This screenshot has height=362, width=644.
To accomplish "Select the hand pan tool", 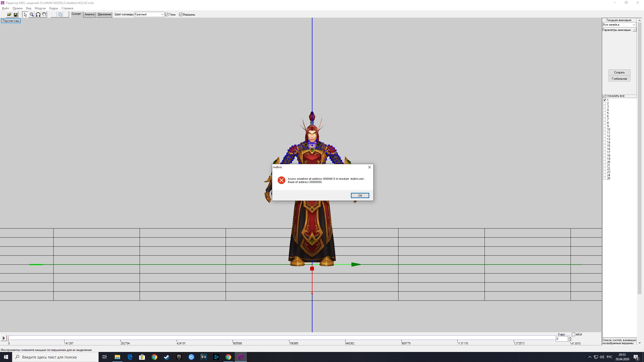I will (x=44, y=15).
